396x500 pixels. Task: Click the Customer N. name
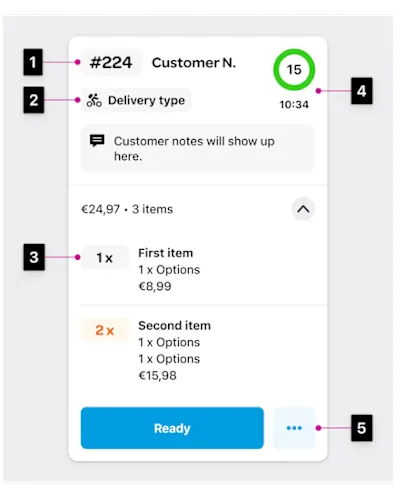click(x=194, y=63)
